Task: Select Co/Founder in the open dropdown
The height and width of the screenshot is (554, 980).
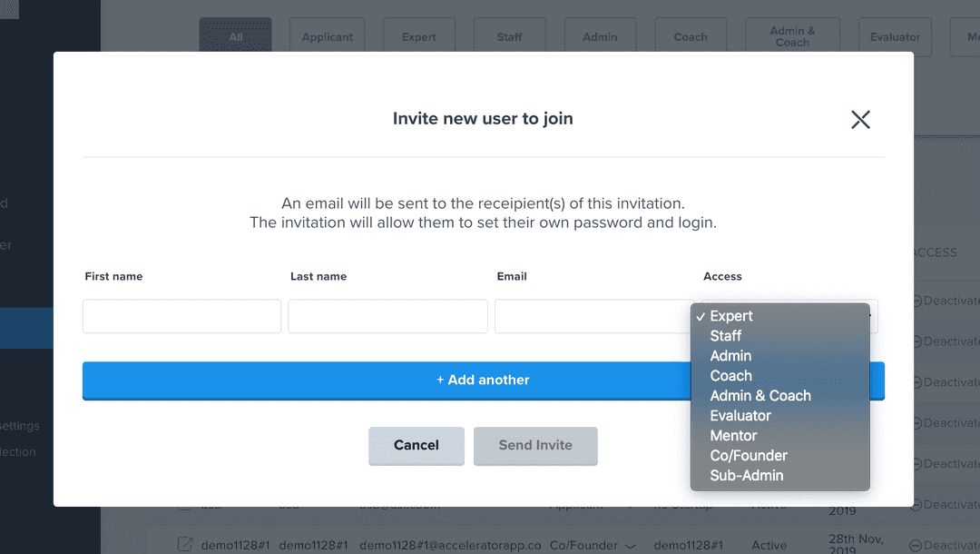Action: click(x=749, y=456)
